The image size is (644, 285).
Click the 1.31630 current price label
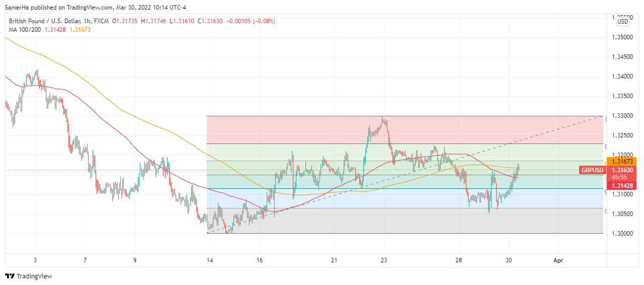(x=623, y=170)
